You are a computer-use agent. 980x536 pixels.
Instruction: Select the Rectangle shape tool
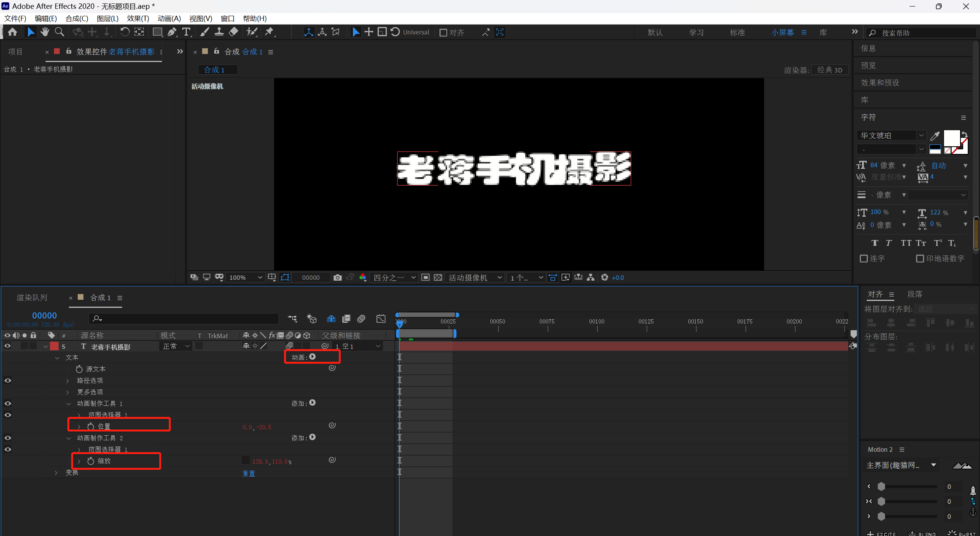[157, 32]
